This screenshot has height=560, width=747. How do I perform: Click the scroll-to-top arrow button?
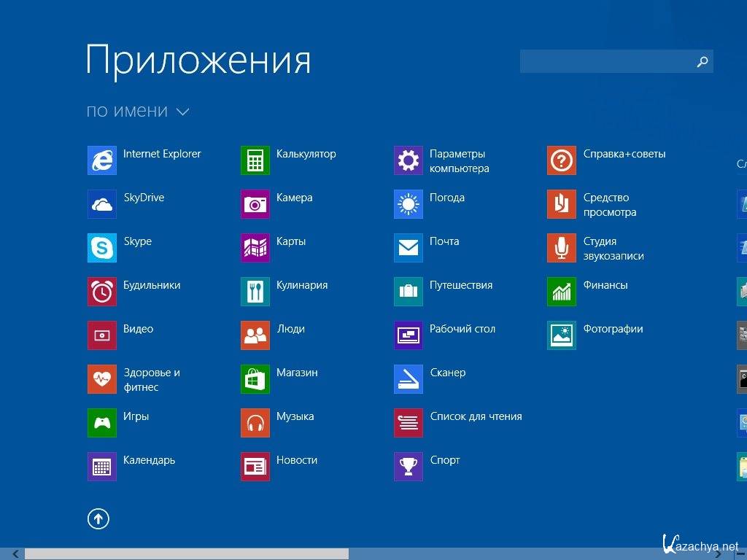click(x=98, y=518)
